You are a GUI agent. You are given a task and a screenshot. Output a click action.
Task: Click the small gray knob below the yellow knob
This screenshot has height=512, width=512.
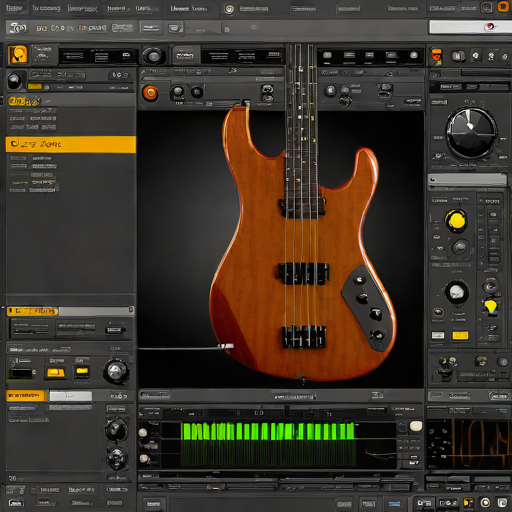[460, 247]
